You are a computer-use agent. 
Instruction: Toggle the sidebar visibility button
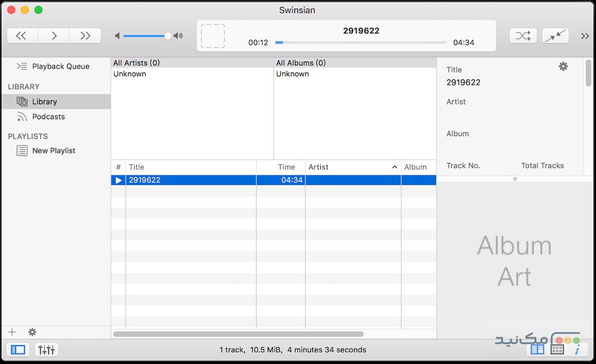[x=17, y=350]
